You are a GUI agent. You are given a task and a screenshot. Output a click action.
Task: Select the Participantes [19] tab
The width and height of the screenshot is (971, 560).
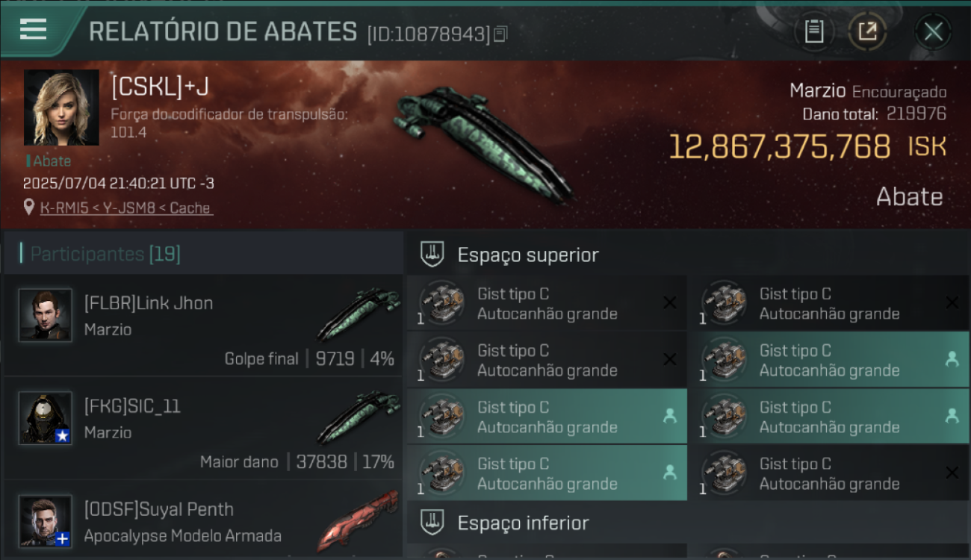pyautogui.click(x=105, y=254)
